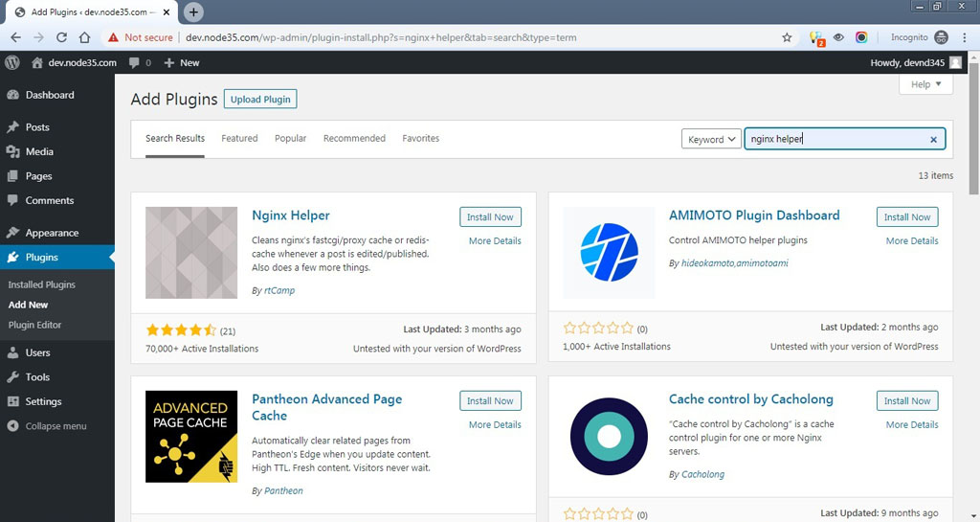Collapse the admin sidebar menu
Image resolution: width=980 pixels, height=522 pixels.
click(x=57, y=425)
